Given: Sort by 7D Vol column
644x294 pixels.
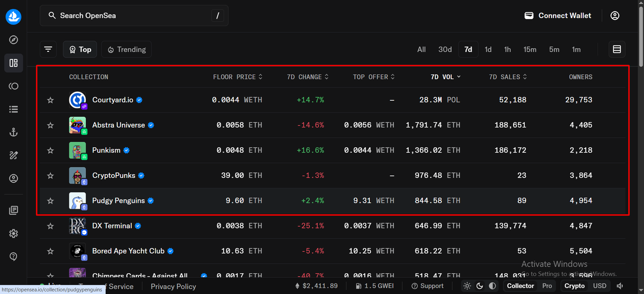Looking at the screenshot, I should click(x=446, y=77).
